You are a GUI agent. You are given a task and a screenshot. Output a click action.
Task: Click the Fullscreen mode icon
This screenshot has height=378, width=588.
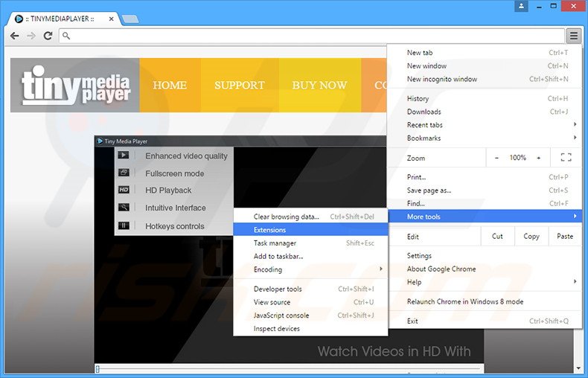coord(124,173)
